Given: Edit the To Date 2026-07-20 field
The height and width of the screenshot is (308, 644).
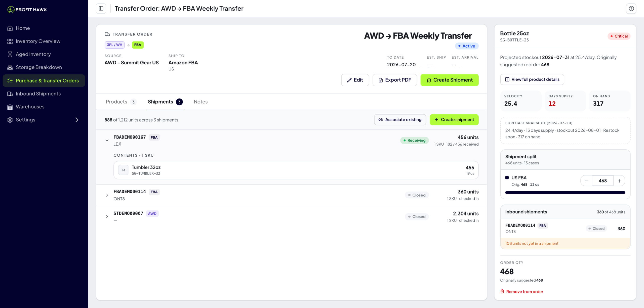Looking at the screenshot, I should tap(404, 65).
